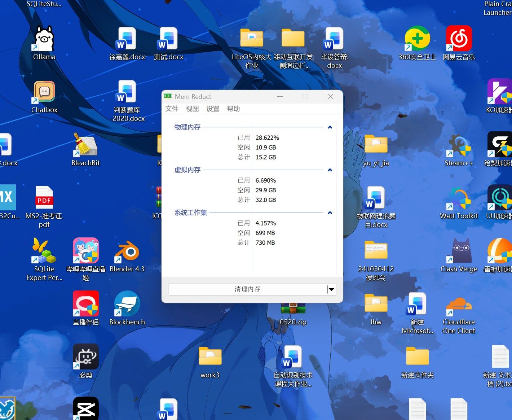Select the BleachBit desktop icon
Screen dimensions: 512x420
pos(86,149)
